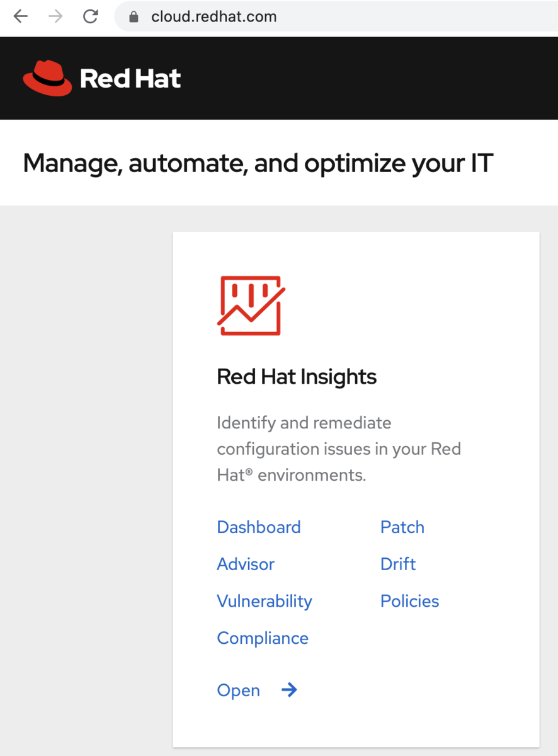Click the browser back arrow
558x756 pixels.
pos(21,16)
